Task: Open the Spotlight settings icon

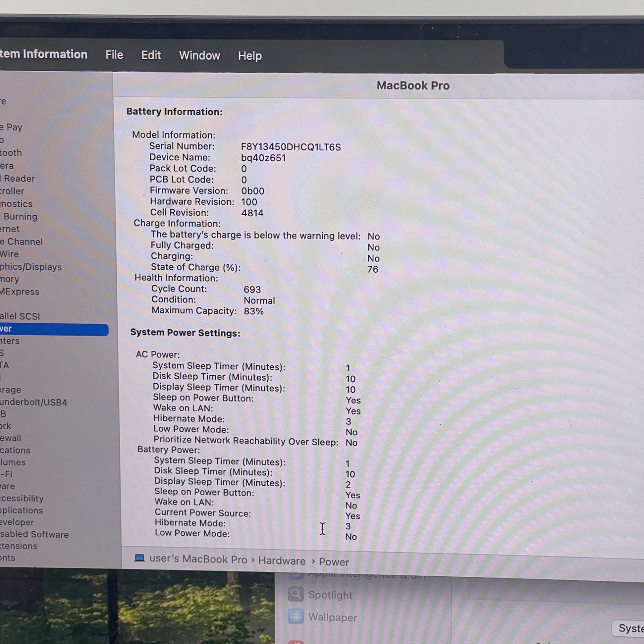Action: point(295,594)
